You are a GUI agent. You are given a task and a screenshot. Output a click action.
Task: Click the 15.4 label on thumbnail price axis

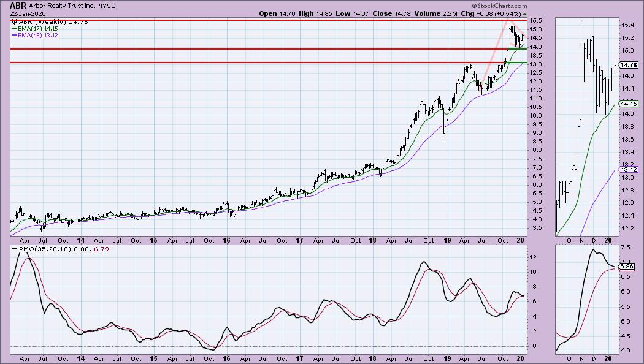pos(628,25)
